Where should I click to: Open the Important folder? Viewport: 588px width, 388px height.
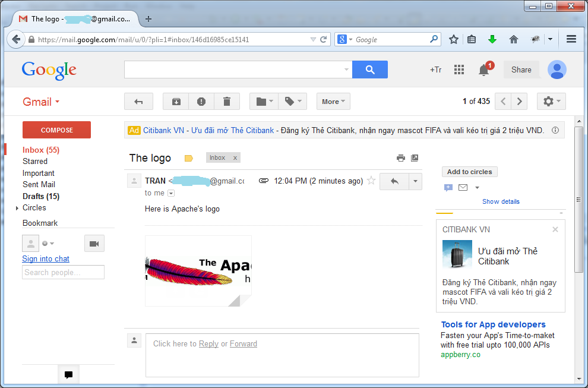[38, 173]
